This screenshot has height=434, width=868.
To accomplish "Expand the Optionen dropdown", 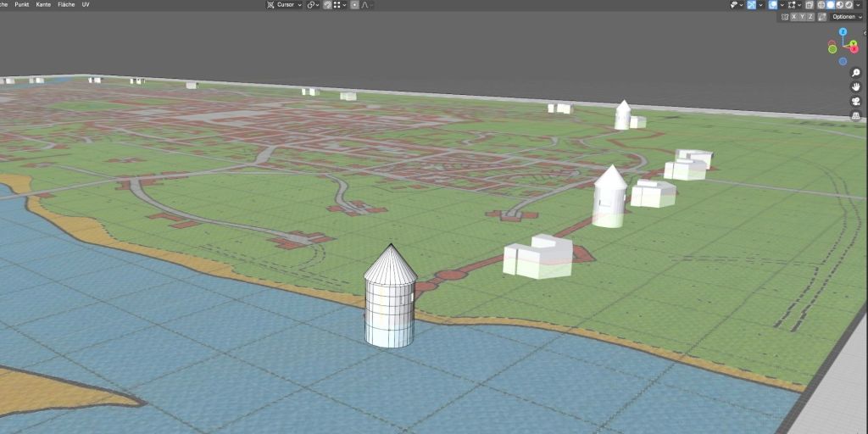I will tap(846, 17).
